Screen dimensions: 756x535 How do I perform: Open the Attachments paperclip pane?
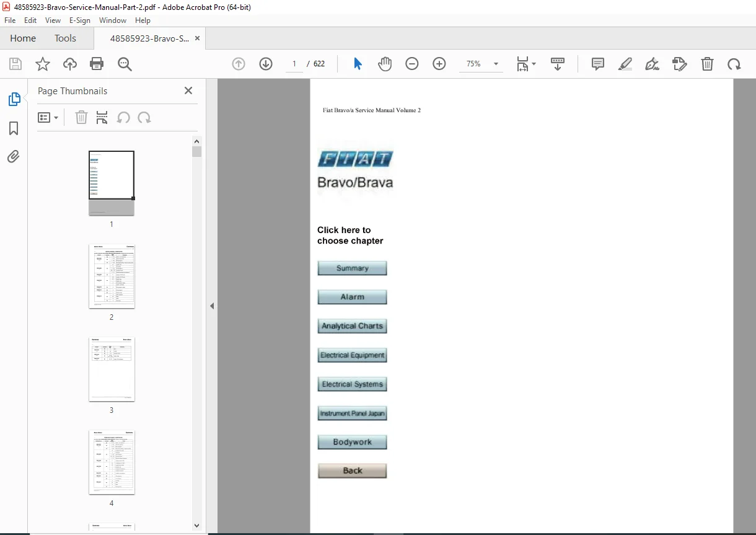(x=14, y=156)
